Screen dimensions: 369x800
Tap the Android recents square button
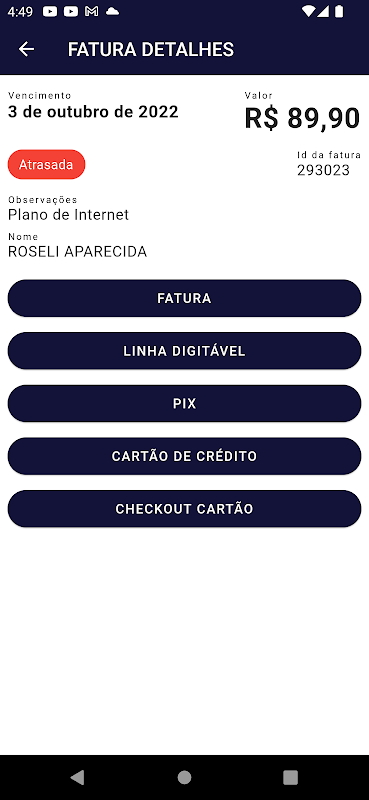(290, 777)
